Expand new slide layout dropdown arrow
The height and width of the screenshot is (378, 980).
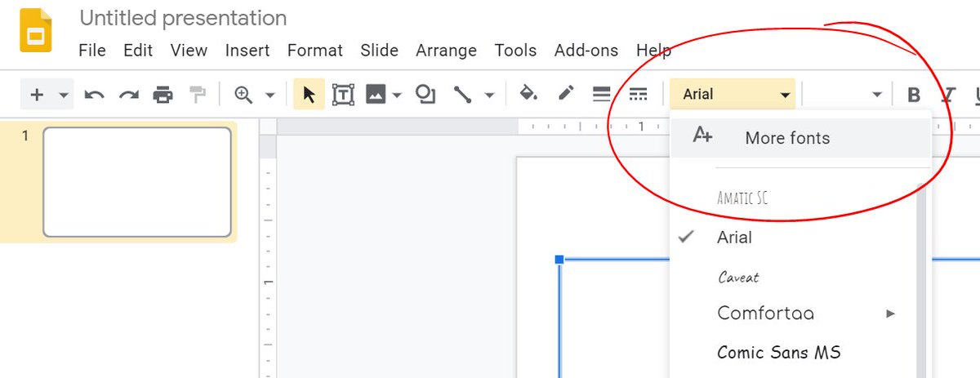coord(64,95)
